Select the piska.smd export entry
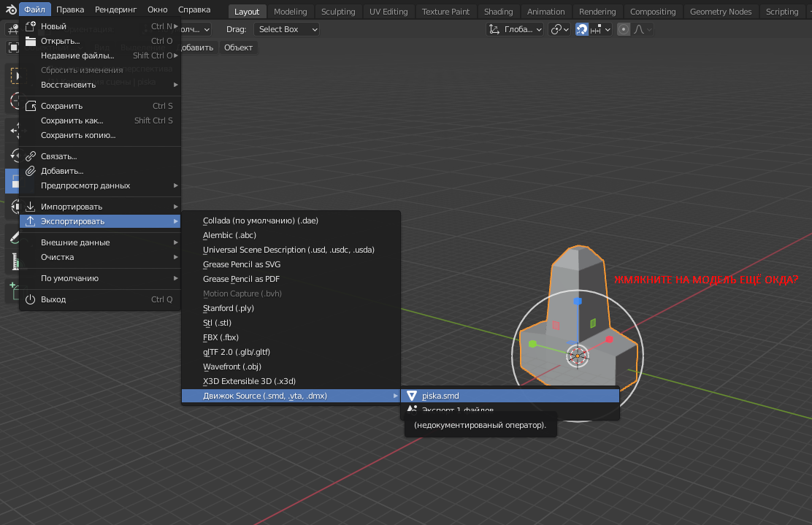 [510, 396]
